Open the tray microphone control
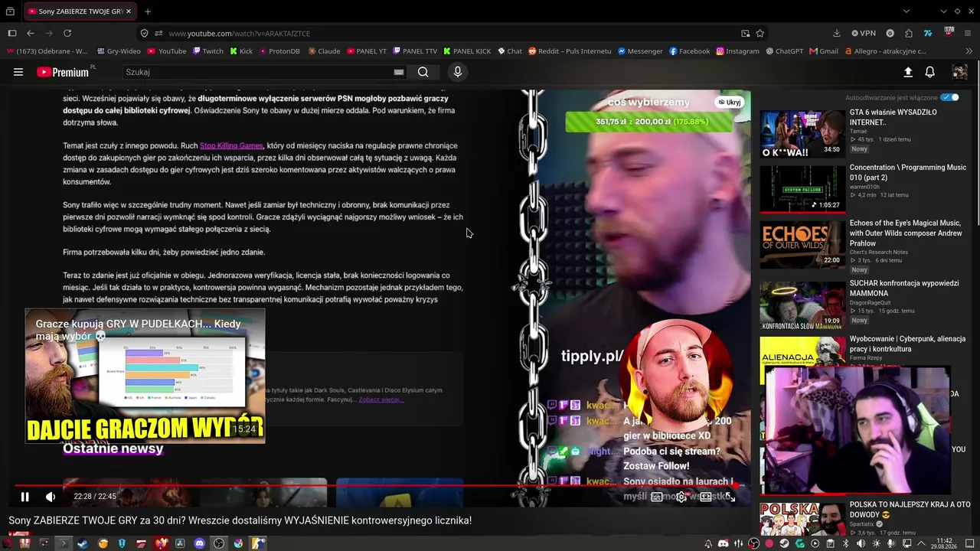 (x=892, y=543)
